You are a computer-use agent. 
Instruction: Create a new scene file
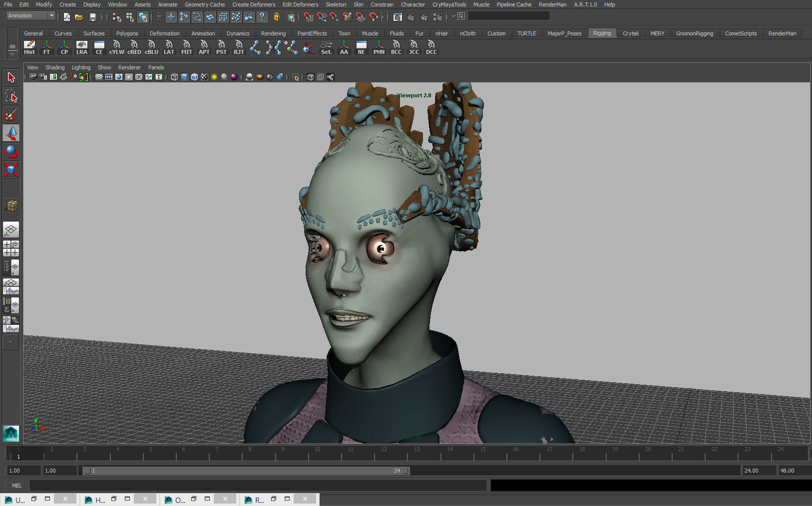pyautogui.click(x=67, y=17)
